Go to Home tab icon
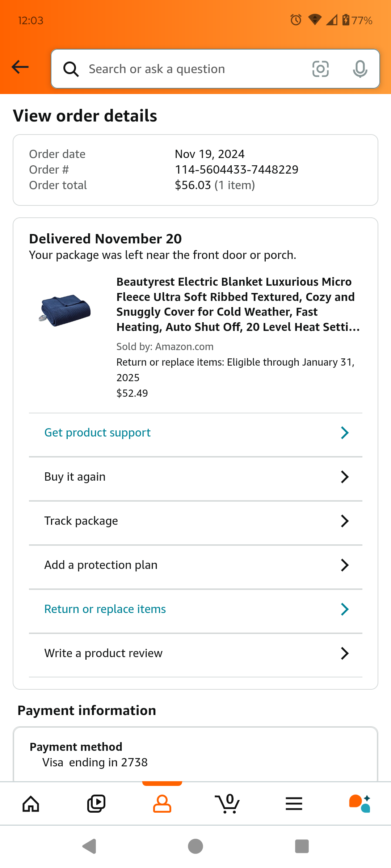 click(x=31, y=804)
